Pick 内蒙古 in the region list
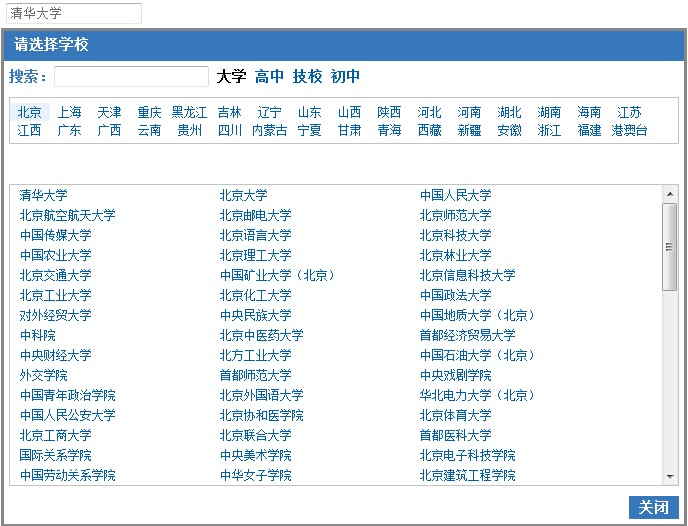The height and width of the screenshot is (526, 688). 269,130
